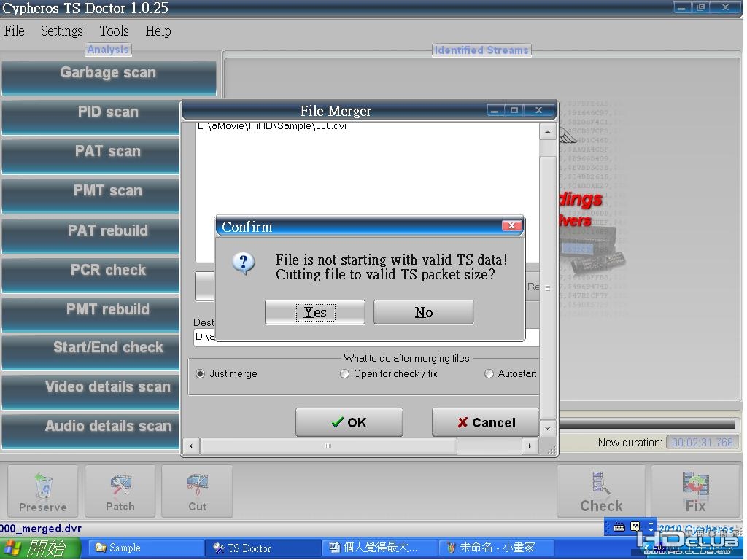Open the Patch tool icon

[x=120, y=486]
